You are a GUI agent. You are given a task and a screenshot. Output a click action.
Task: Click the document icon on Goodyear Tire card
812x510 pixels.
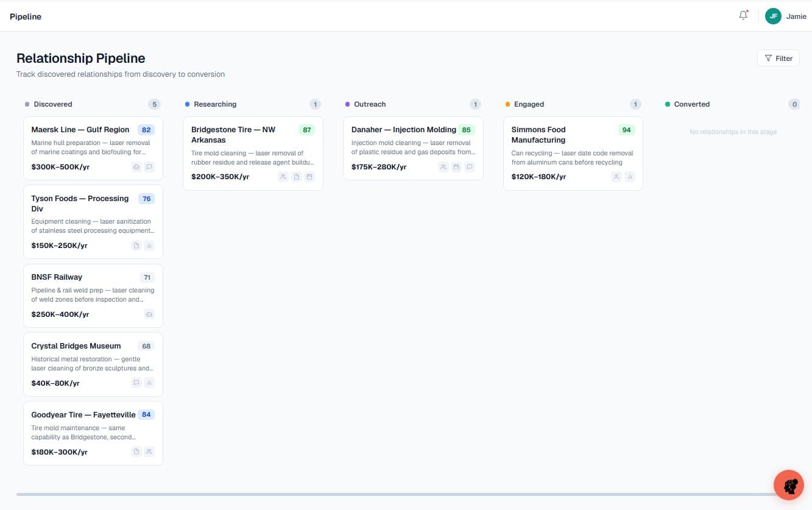[136, 452]
